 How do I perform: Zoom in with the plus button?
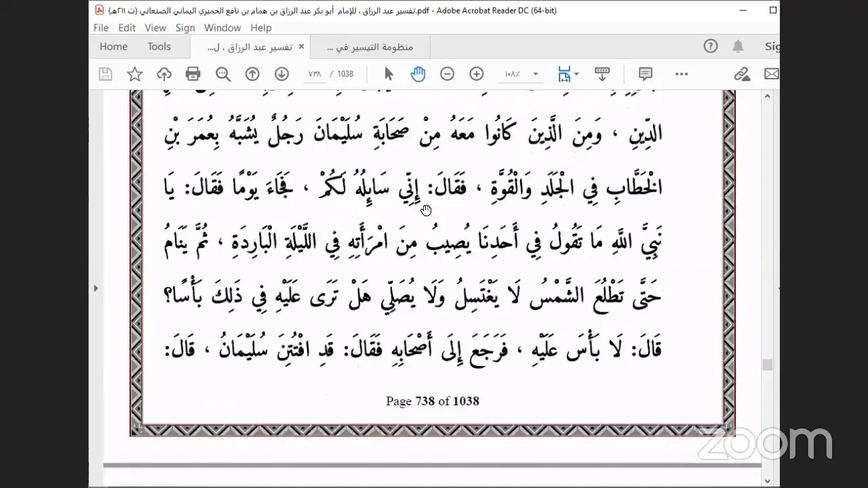point(477,74)
